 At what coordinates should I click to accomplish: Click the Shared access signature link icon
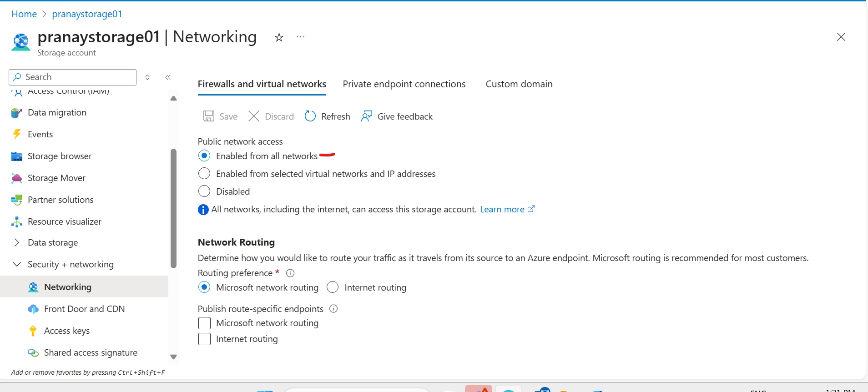33,353
